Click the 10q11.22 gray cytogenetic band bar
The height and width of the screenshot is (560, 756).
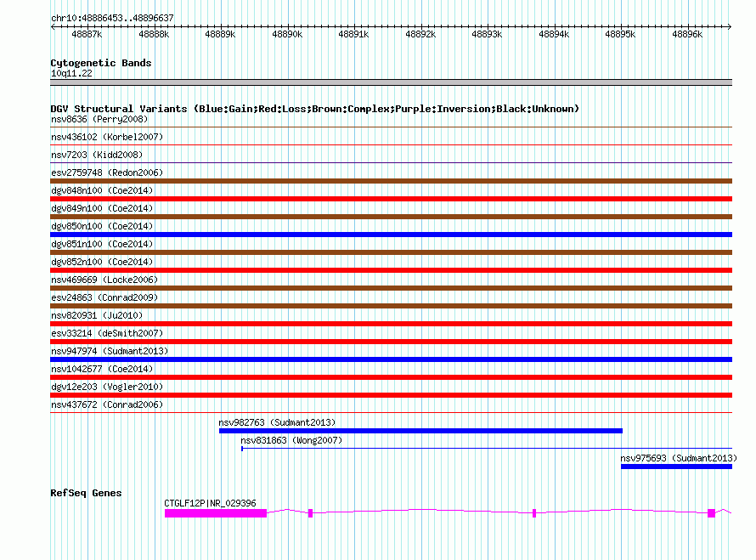coord(391,82)
